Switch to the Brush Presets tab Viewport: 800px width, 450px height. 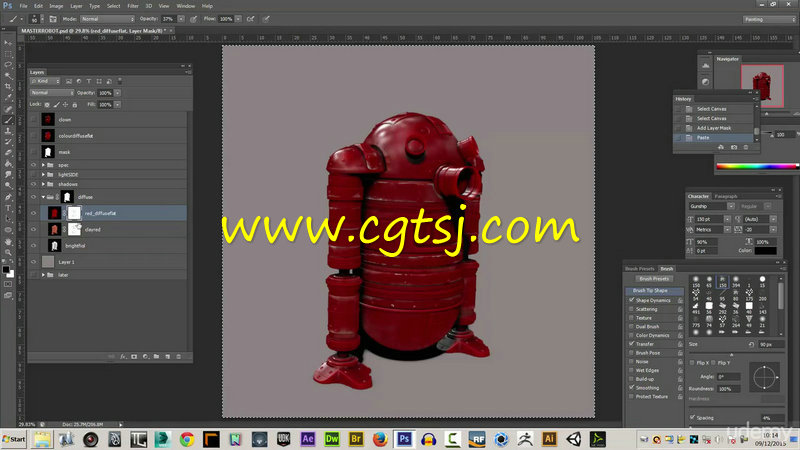pos(640,269)
